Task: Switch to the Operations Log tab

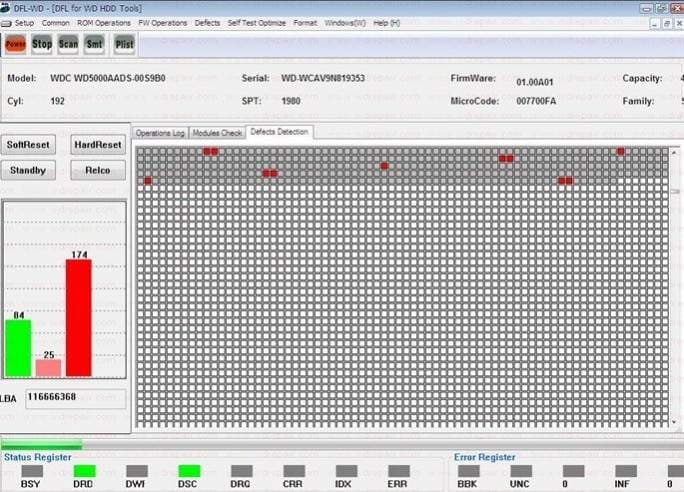Action: 160,133
